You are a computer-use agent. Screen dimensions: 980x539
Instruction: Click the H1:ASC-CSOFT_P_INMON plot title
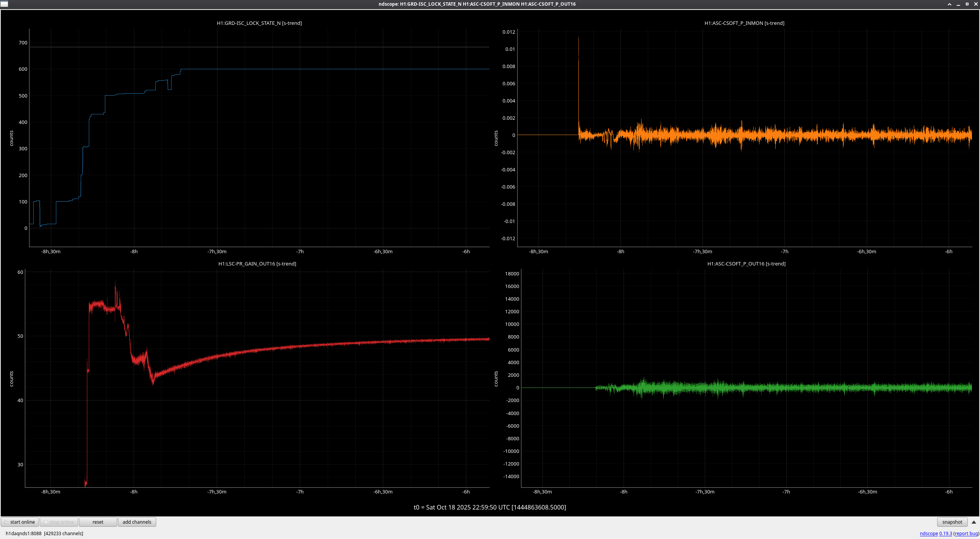click(x=744, y=23)
